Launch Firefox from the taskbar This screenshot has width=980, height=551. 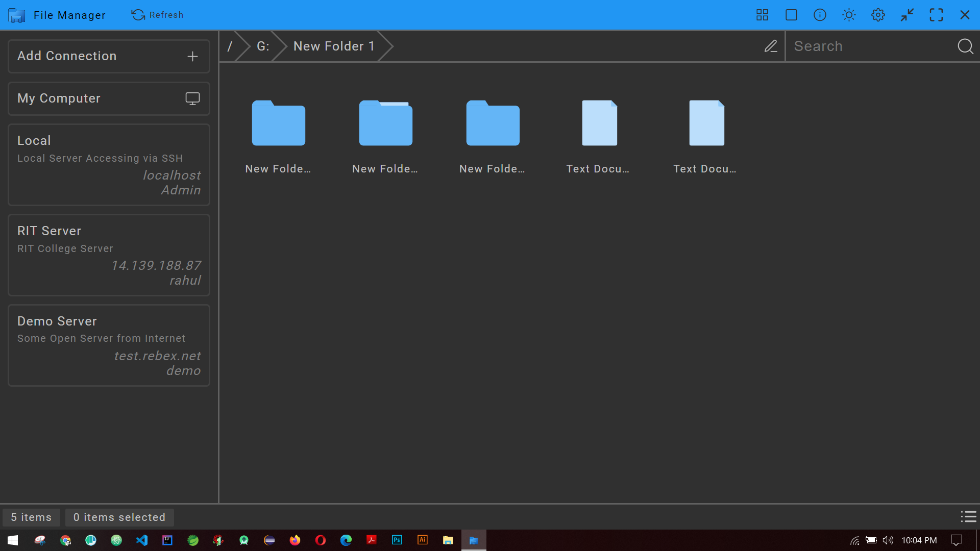point(295,540)
